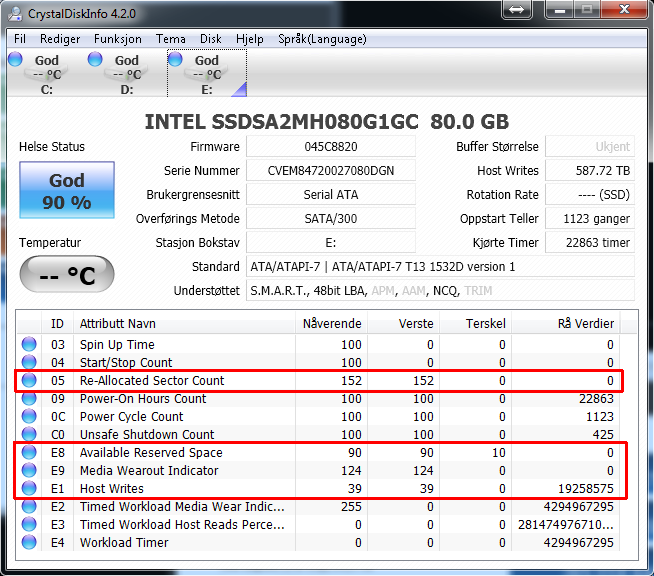Screen dimensions: 654x576
Task: Select the Re-Allocated Sector Count row
Action: coord(319,380)
